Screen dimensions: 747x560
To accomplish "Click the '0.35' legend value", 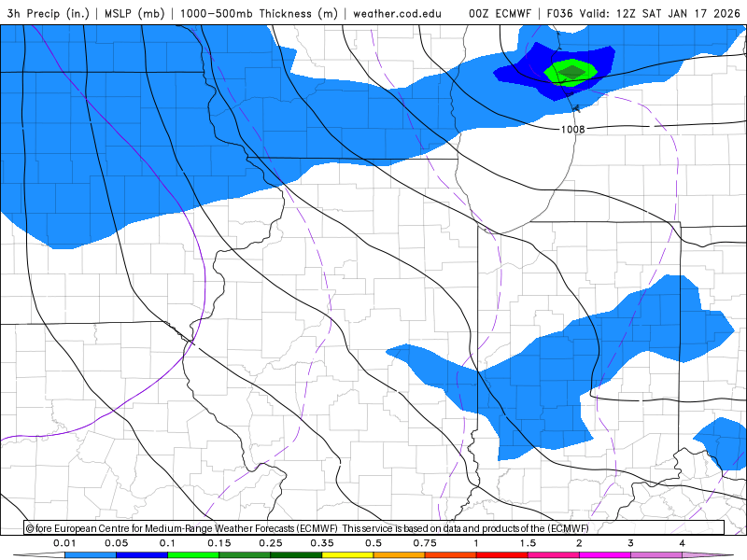I will [322, 543].
